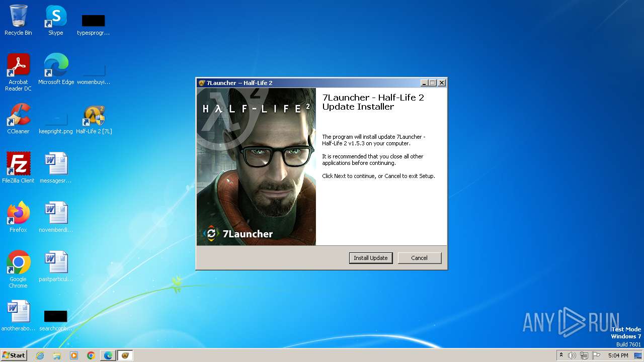644x362 pixels.
Task: Select Acrobat Reader DC shortcut
Action: [18, 72]
